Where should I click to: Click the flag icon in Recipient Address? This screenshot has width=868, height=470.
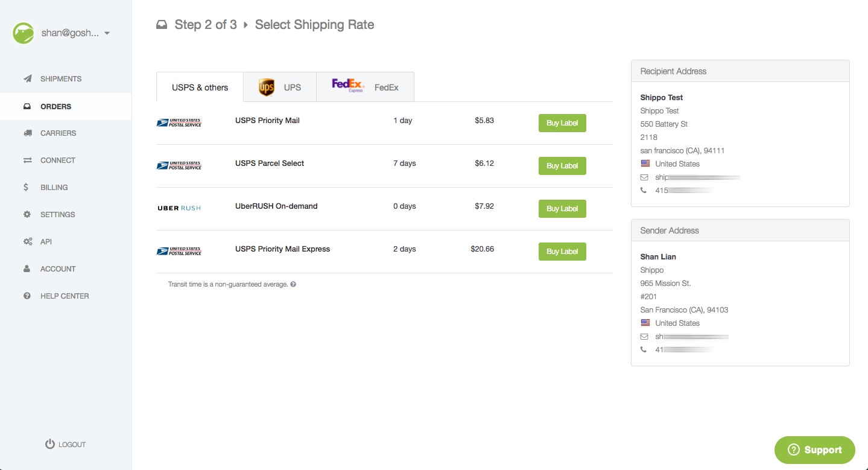[x=645, y=164]
